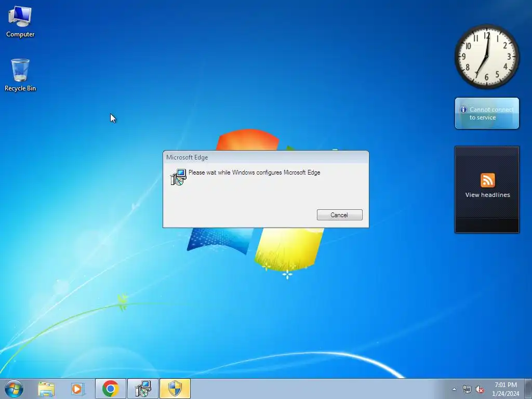Screen dimensions: 532x399
Task: Switch to Google Chrome on the taskbar
Action: point(110,389)
